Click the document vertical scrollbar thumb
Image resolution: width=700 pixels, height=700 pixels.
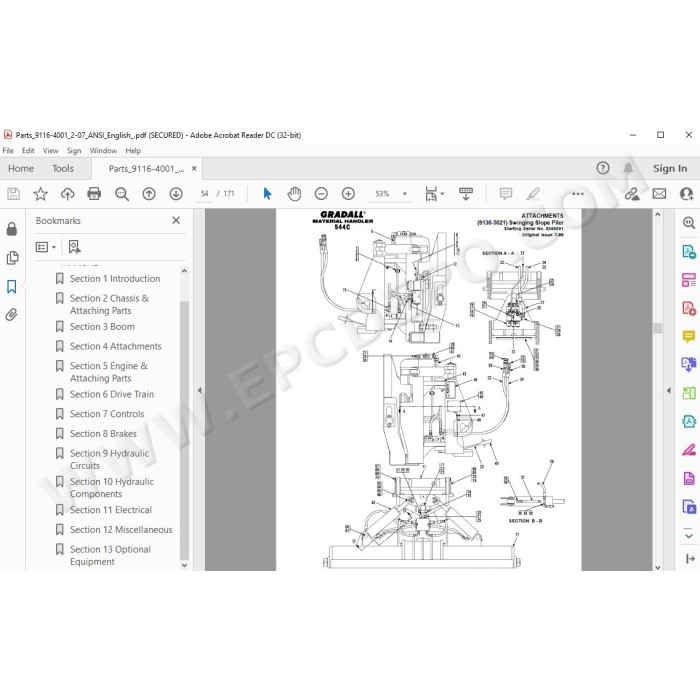point(657,328)
